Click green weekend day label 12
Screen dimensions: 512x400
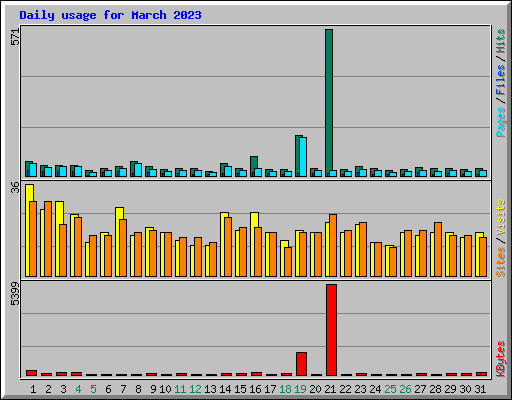coord(195,389)
